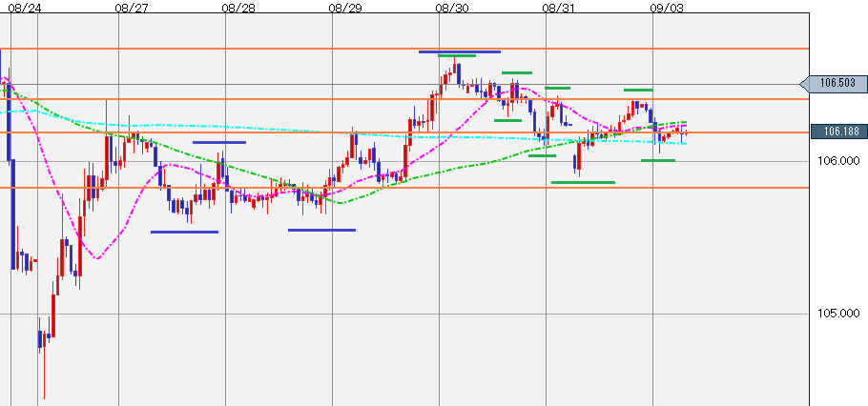Click the blue support line below the 08/27 lows
Screen dimensions: 868x406
pyautogui.click(x=184, y=232)
